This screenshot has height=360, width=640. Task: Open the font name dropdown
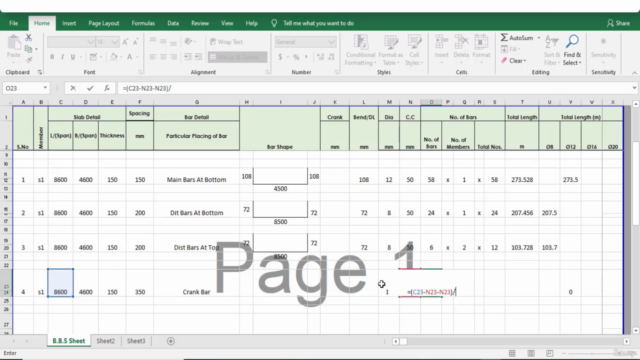coord(91,42)
